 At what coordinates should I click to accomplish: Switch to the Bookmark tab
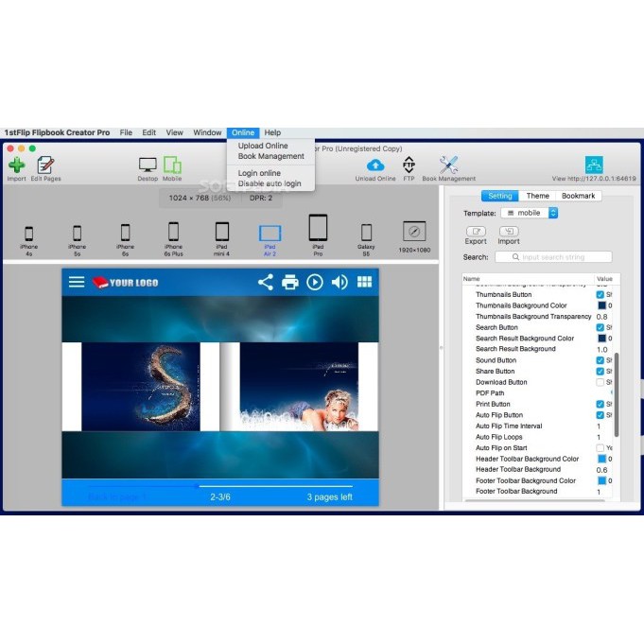[579, 196]
